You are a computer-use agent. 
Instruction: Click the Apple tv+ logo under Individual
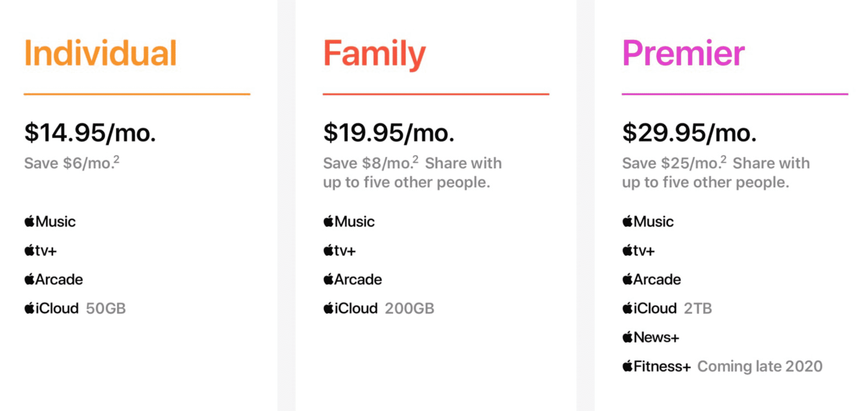pyautogui.click(x=41, y=251)
